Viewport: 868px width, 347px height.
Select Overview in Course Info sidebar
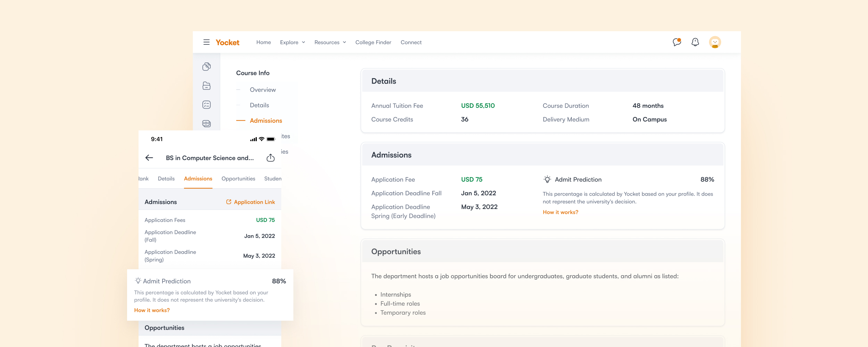point(263,90)
